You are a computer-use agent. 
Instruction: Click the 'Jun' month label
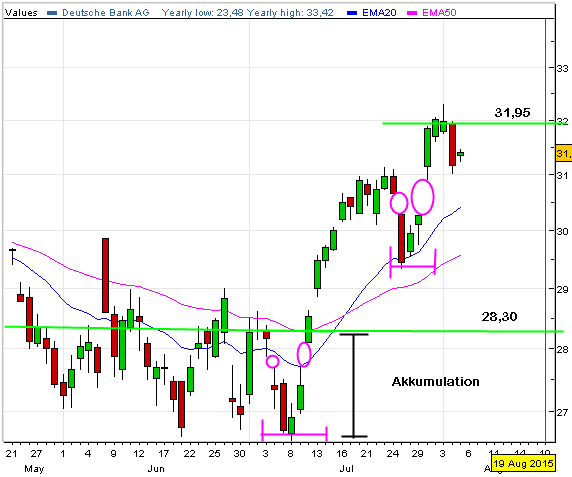click(x=156, y=469)
